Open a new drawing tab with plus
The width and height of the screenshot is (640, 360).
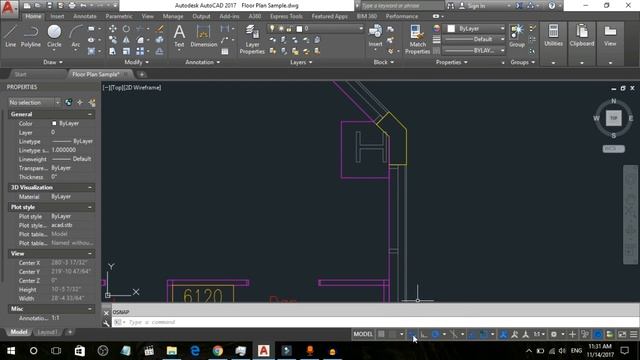click(142, 74)
